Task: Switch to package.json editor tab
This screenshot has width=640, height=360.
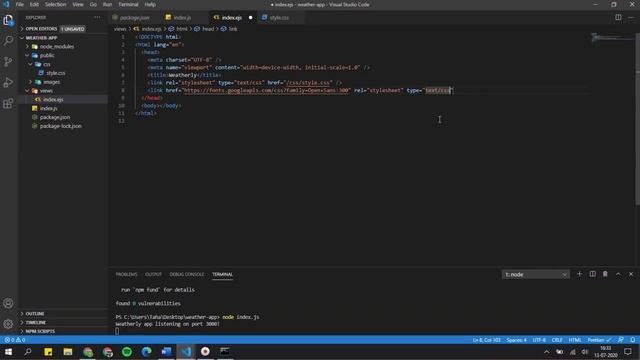Action: click(x=135, y=18)
